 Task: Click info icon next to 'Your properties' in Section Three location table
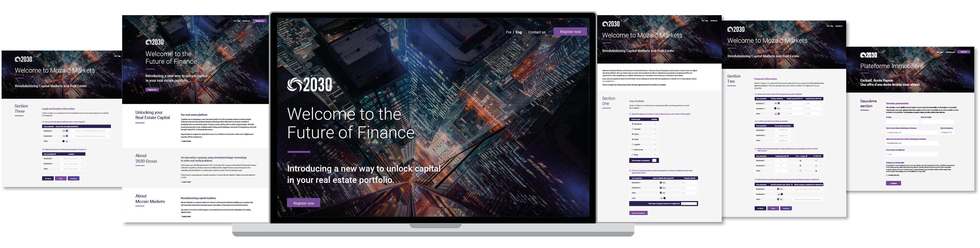[55, 154]
